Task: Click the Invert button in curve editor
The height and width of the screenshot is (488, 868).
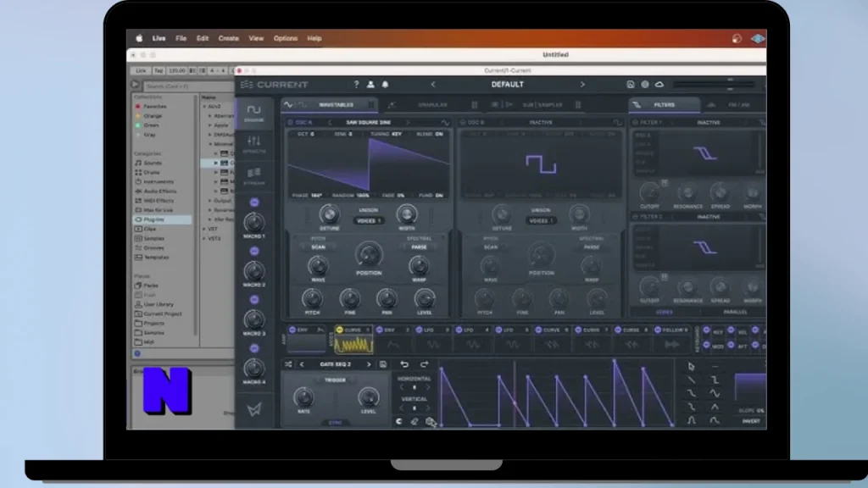Action: tap(751, 421)
